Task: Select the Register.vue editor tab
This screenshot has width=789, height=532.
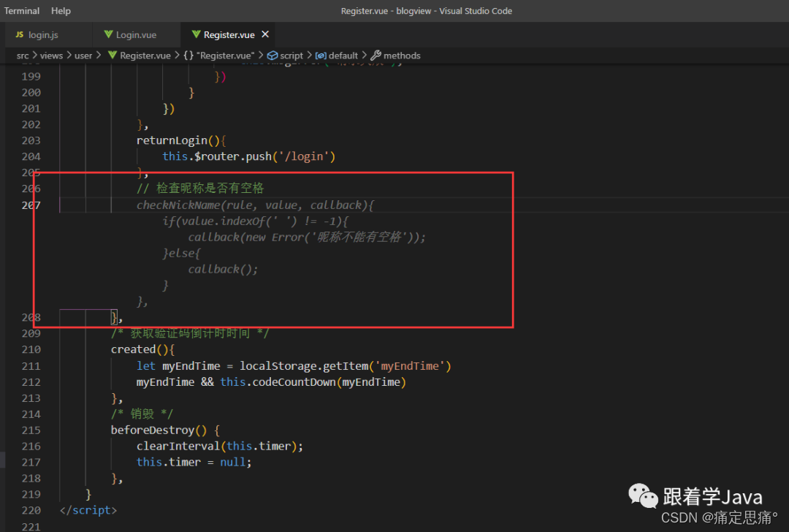Action: point(229,35)
